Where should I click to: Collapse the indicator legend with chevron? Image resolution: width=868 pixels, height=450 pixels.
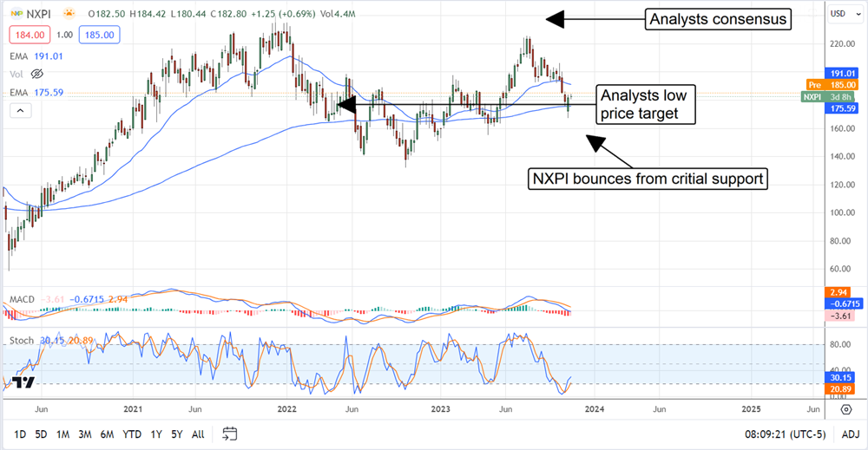coord(18,110)
